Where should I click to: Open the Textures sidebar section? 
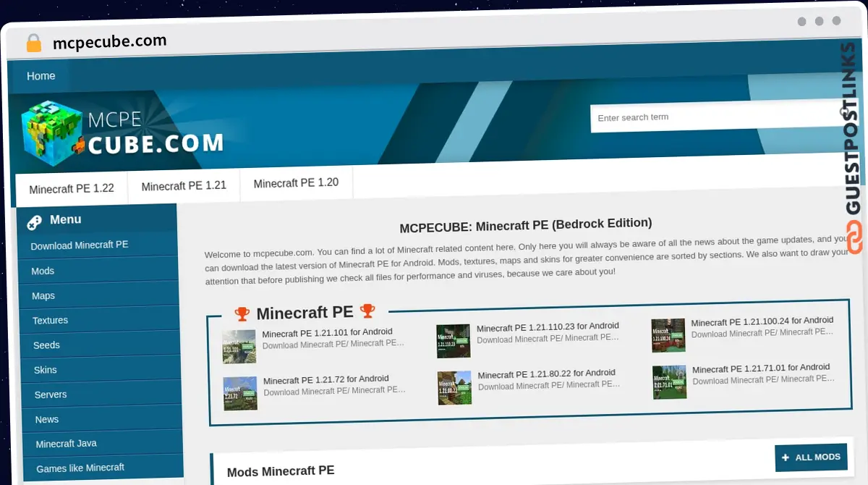(x=99, y=320)
